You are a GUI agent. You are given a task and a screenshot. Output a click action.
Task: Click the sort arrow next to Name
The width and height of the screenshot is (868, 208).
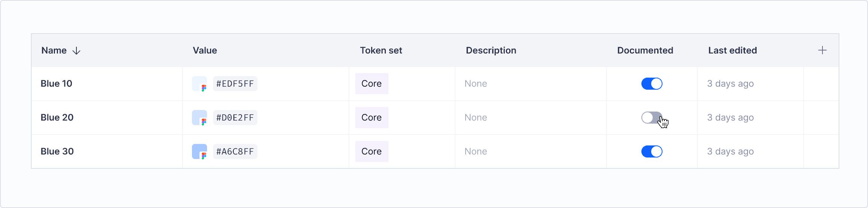coord(76,51)
